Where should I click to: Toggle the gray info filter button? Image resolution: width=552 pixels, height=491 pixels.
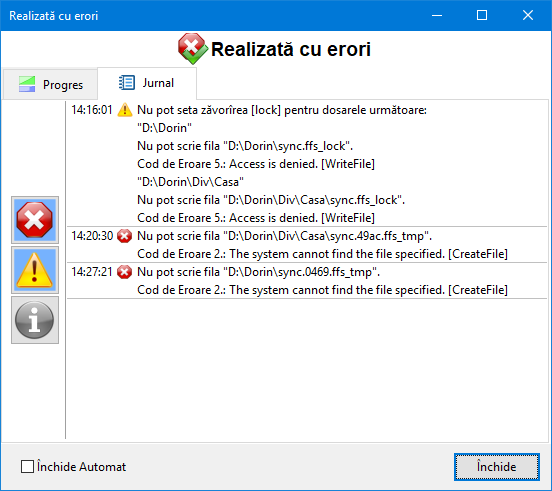(35, 320)
